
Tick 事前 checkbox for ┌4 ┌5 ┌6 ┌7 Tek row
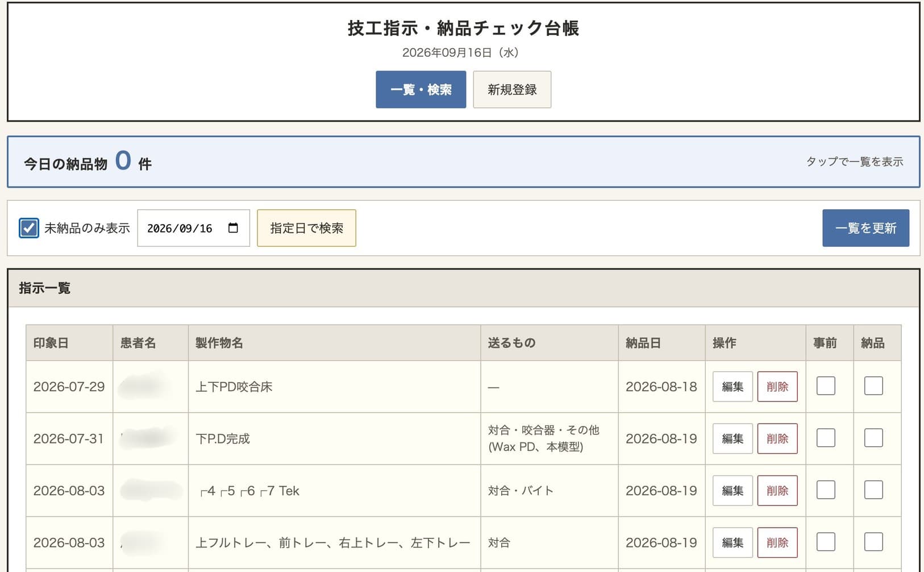pos(826,490)
